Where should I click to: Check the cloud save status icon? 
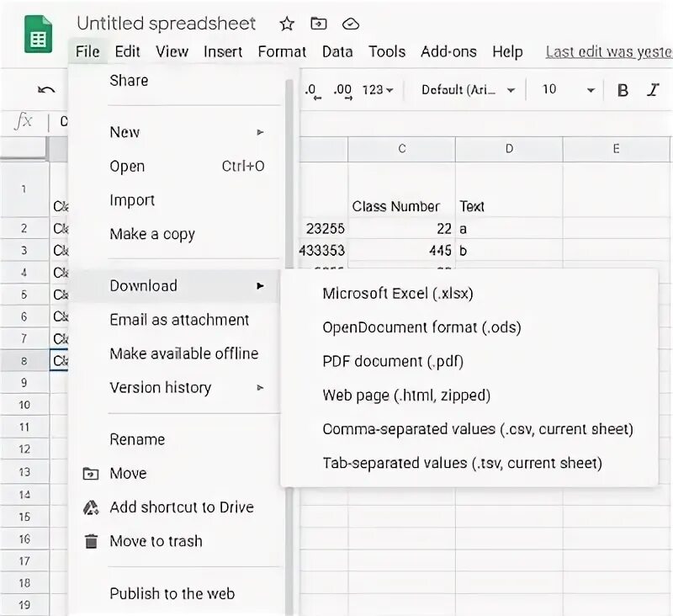351,24
